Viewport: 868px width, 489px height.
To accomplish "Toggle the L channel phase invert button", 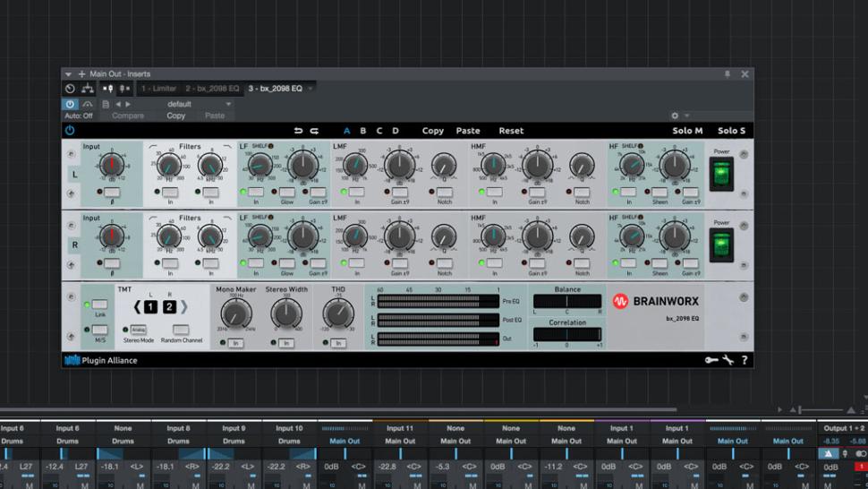I will click(x=112, y=193).
